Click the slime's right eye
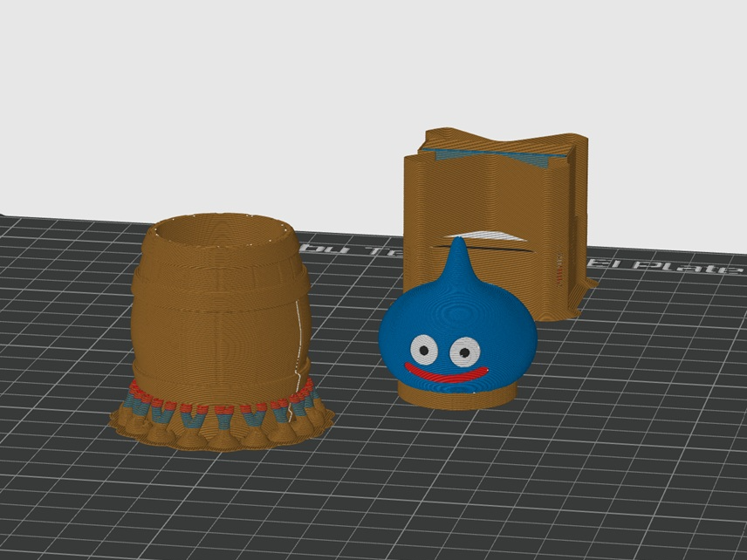 coord(465,352)
